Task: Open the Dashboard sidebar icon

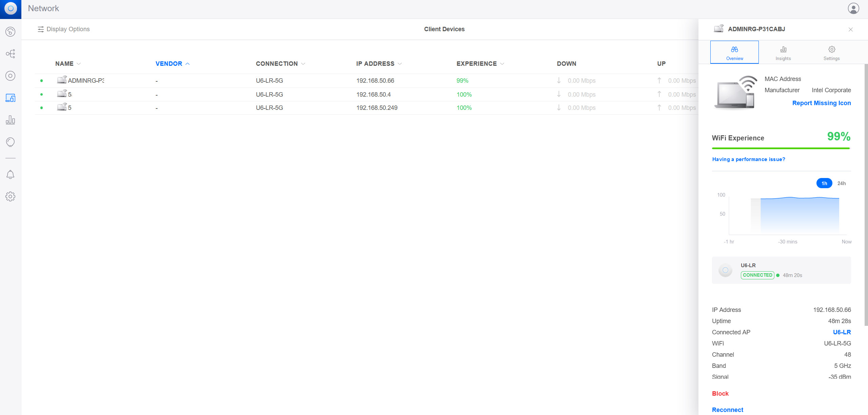Action: [x=11, y=32]
